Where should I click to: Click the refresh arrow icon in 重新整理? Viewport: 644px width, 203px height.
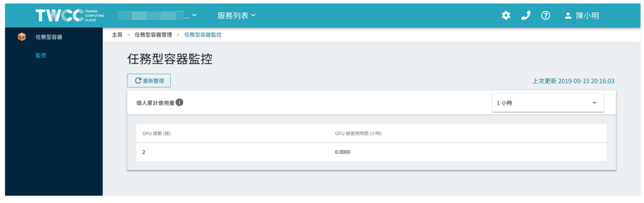click(138, 81)
